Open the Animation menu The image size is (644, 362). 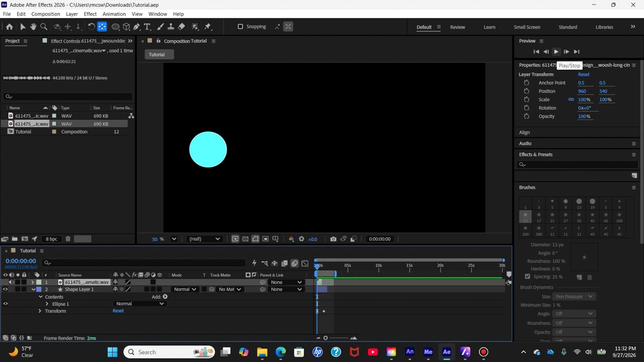[x=114, y=14]
